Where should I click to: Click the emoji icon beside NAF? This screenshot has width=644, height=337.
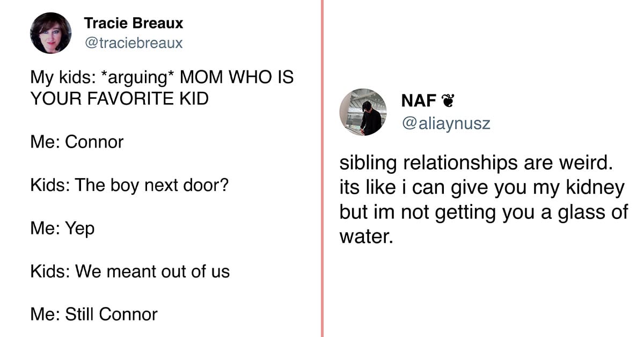click(x=445, y=100)
